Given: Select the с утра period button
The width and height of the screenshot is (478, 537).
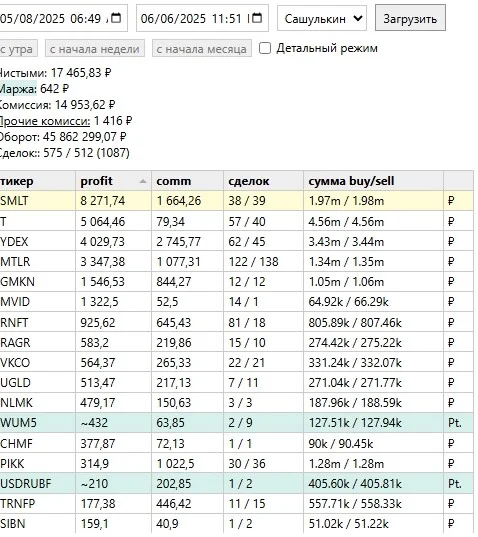Looking at the screenshot, I should [x=17, y=49].
